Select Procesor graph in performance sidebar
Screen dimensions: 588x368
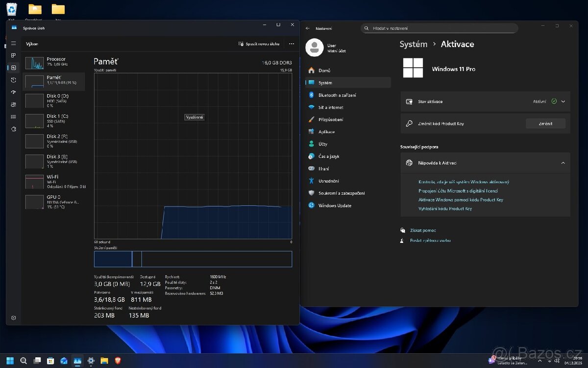tap(54, 62)
